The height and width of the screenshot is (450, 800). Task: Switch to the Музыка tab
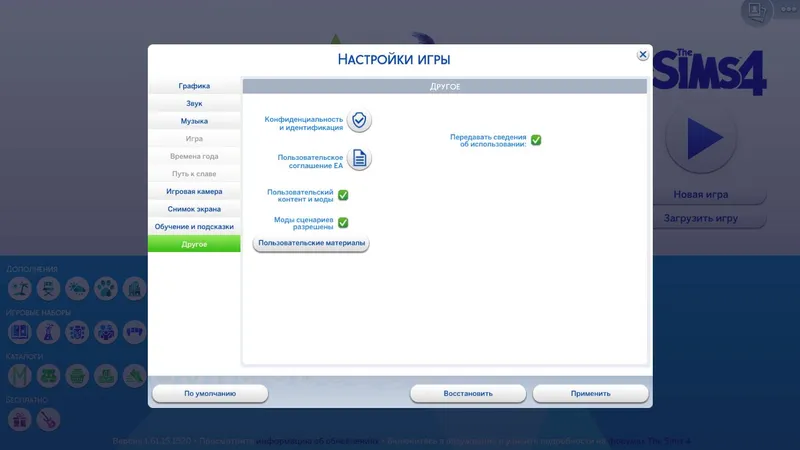(x=194, y=121)
